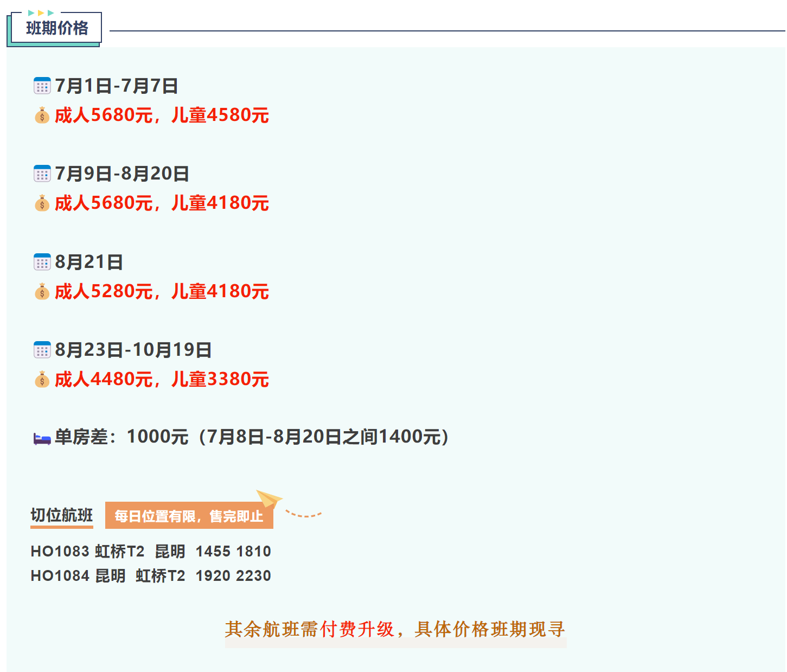This screenshot has width=787, height=672.
Task: Click the calendar icon beside 7月1日-7月7日
Action: point(42,86)
